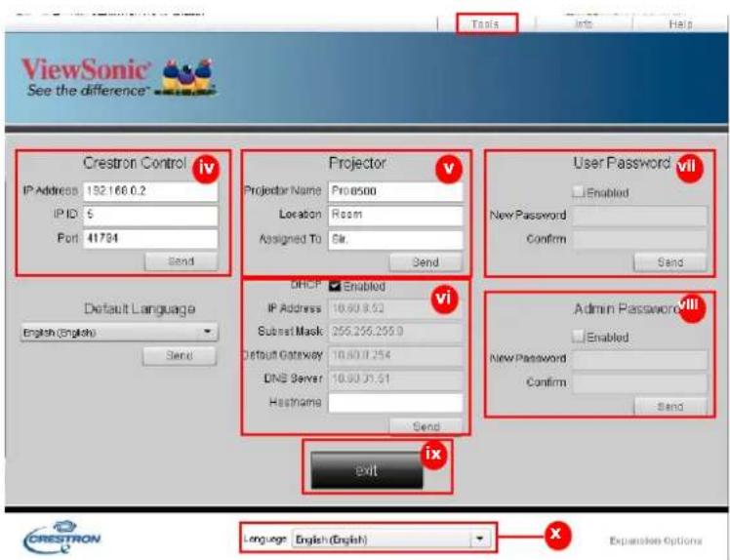Image resolution: width=730 pixels, height=560 pixels.
Task: Edit the IP ID field
Action: click(150, 215)
